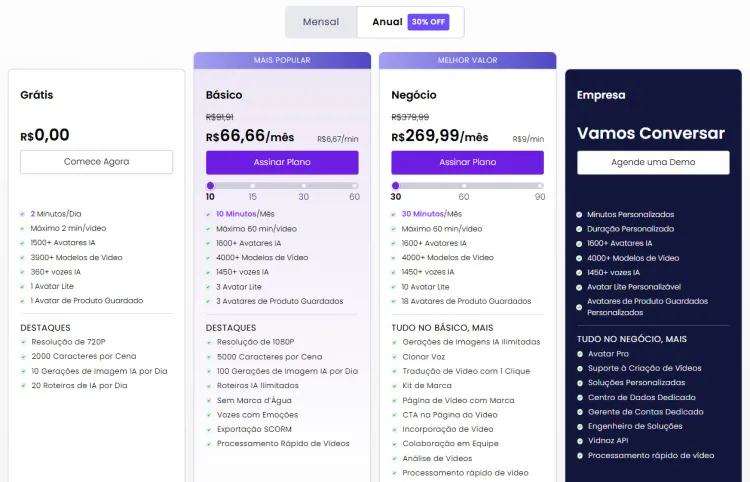The image size is (750, 482).
Task: Click checkmark beside Colaboração em Equipe
Action: 394,444
